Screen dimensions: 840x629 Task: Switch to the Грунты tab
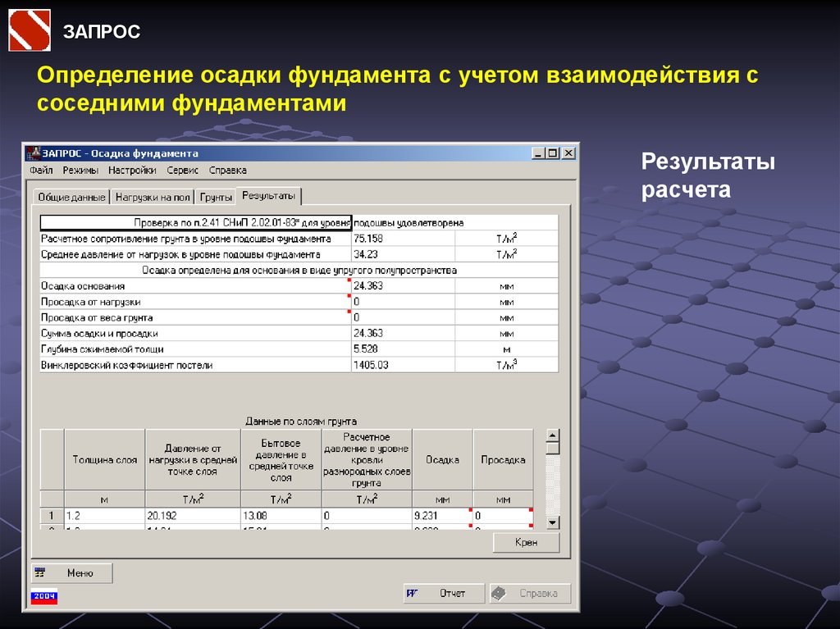(216, 197)
